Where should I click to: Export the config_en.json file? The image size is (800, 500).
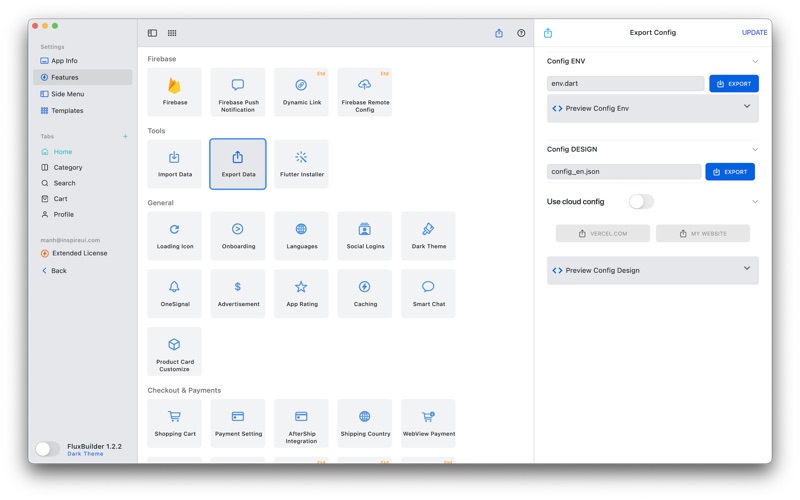click(730, 172)
